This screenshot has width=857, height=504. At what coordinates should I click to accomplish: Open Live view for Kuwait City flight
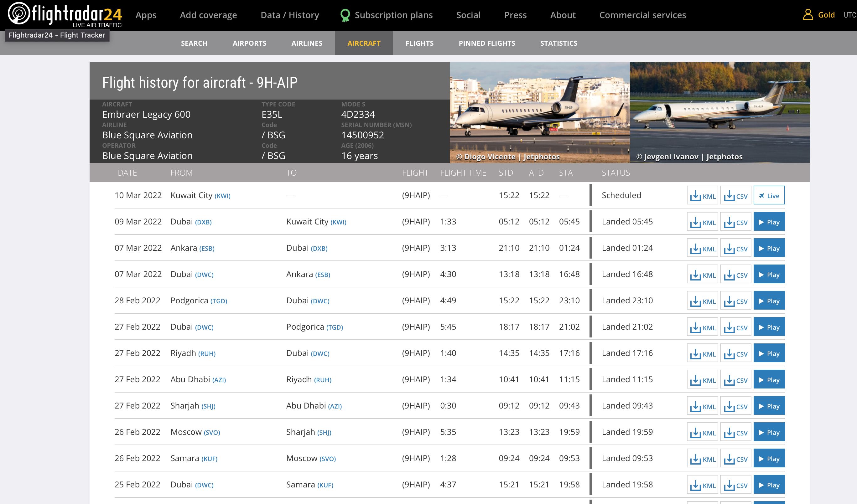pos(769,196)
